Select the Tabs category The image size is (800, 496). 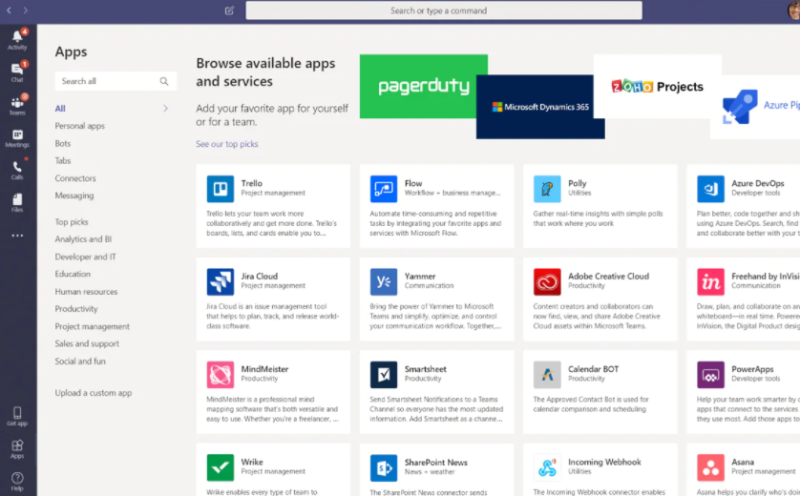point(63,161)
